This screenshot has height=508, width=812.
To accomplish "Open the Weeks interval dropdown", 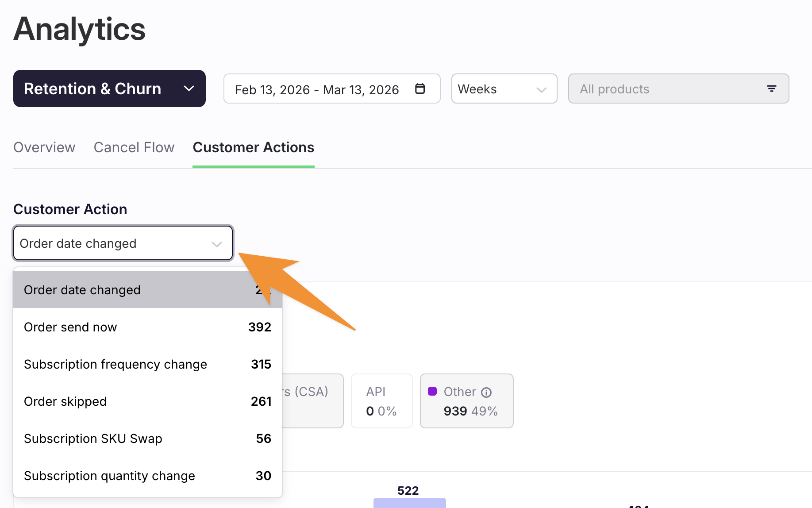I will (504, 89).
